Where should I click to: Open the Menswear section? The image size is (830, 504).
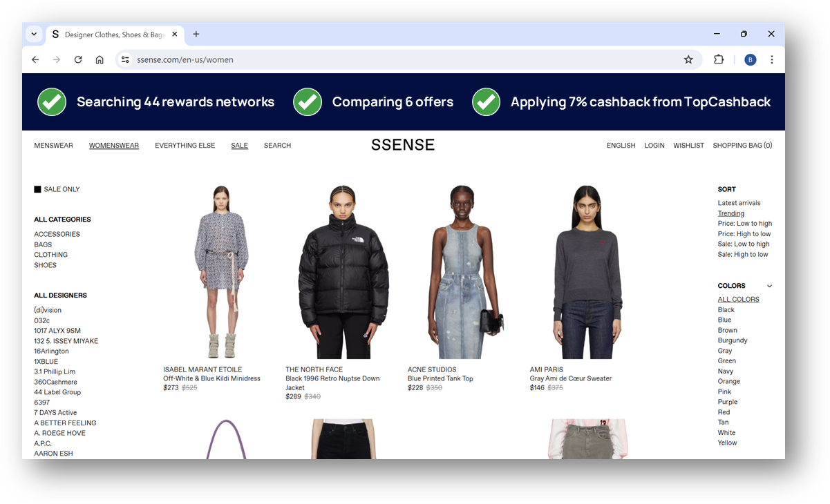(53, 146)
